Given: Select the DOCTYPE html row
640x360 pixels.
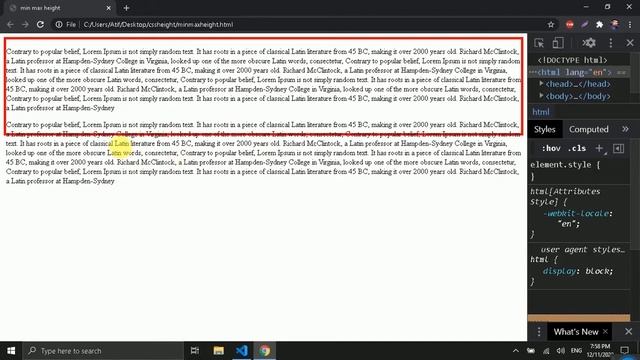Looking at the screenshot, I should [x=573, y=60].
